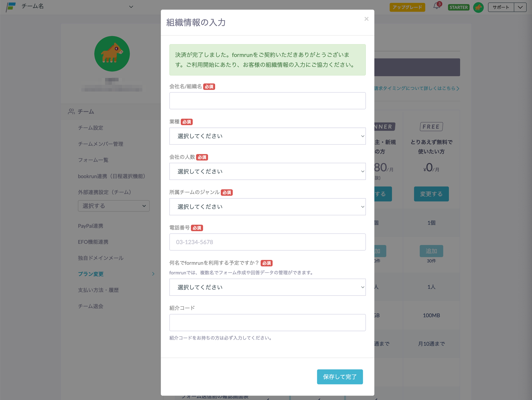Open the 業種 dropdown

(x=267, y=136)
